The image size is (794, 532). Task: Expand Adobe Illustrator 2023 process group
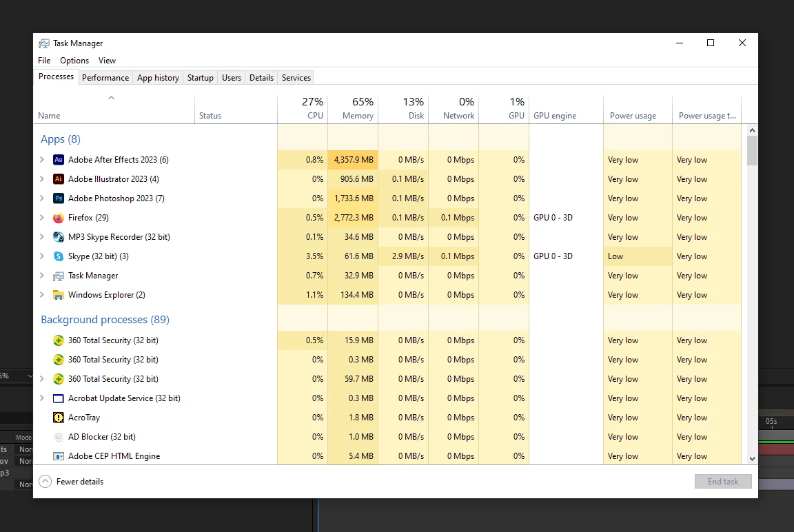[41, 179]
